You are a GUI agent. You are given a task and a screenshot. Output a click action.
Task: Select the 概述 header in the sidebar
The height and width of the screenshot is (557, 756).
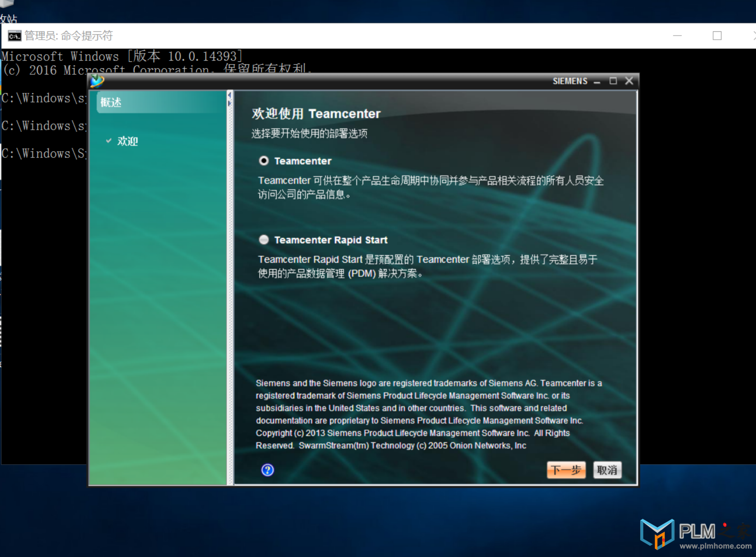(x=161, y=103)
